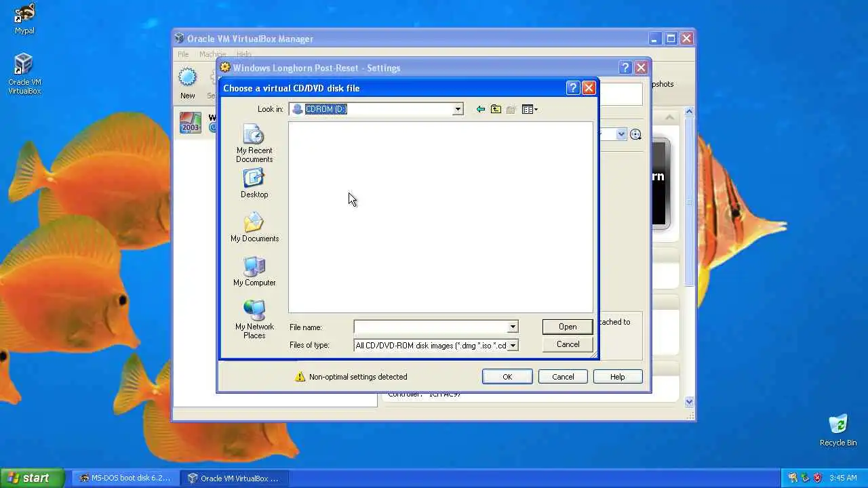Screen dimensions: 868x488
Task: Click the VirtualBox Manager scrollbar up arrow
Action: click(x=689, y=111)
